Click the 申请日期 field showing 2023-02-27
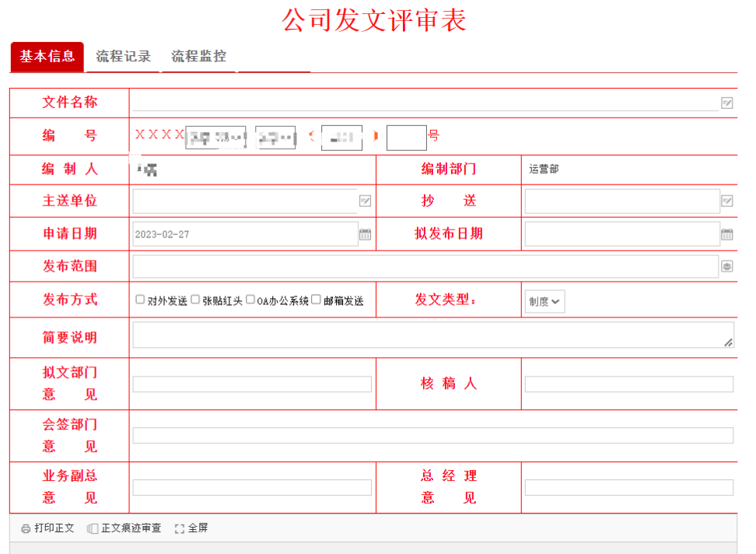 [x=245, y=234]
